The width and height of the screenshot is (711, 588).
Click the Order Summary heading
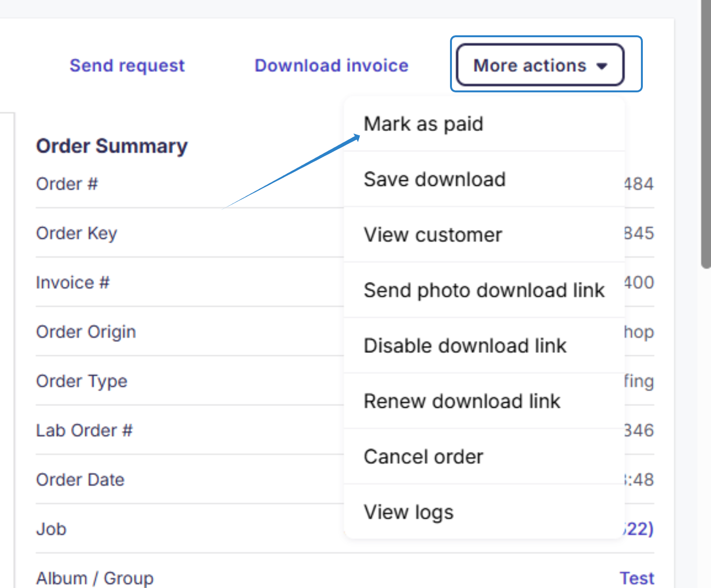111,146
